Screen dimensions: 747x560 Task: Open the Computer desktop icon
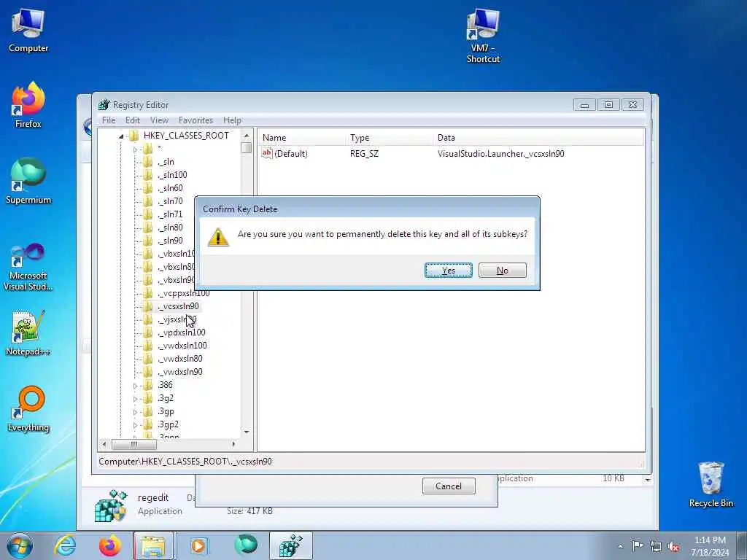[28, 31]
